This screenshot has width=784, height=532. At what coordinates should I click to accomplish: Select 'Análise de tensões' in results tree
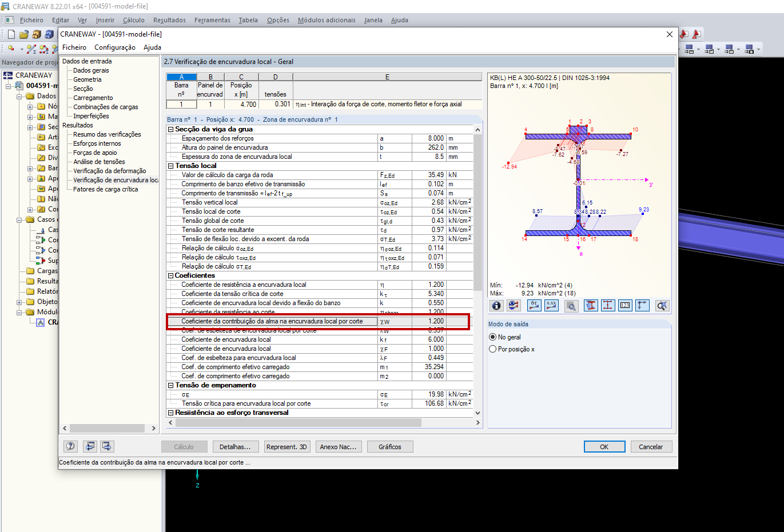99,162
